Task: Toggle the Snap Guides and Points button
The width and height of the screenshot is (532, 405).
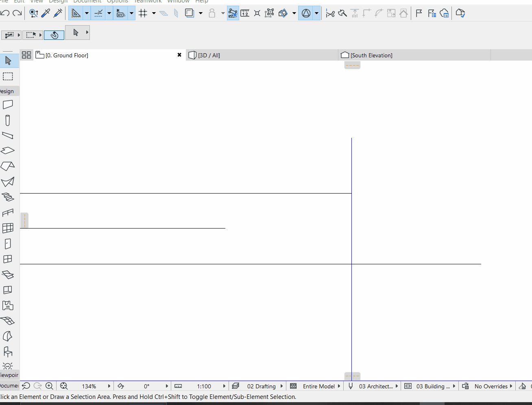Action: pyautogui.click(x=98, y=13)
